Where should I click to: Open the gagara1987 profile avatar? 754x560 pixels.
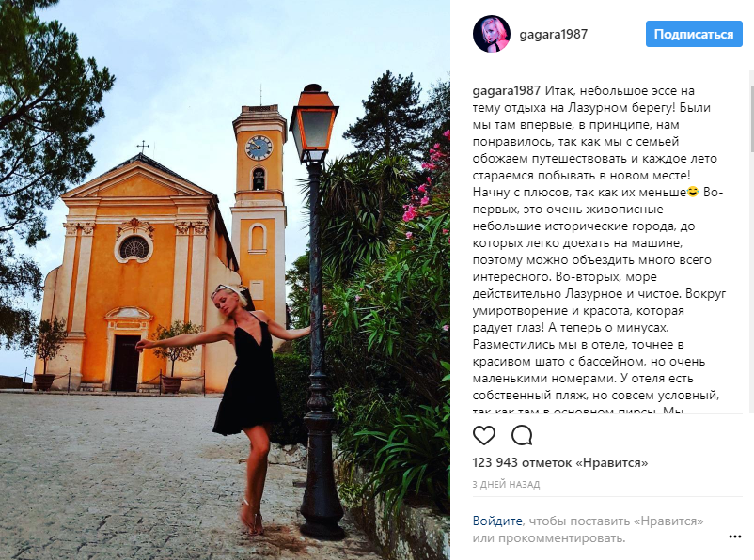(x=492, y=34)
